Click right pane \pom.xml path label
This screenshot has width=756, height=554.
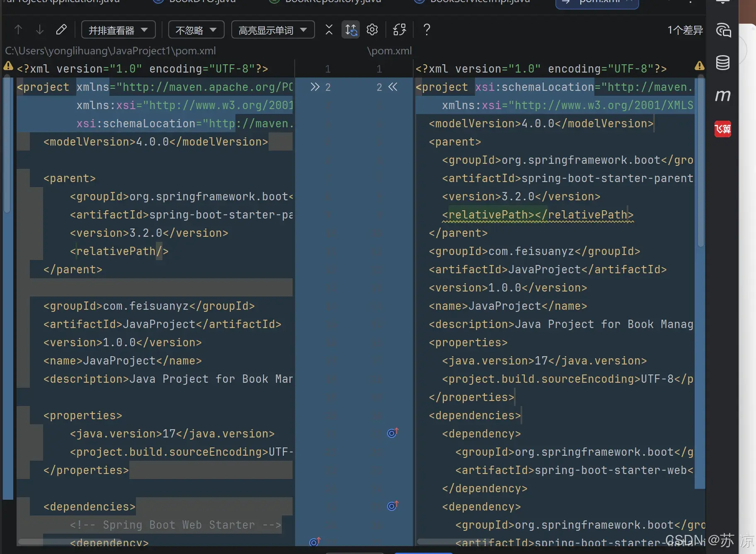[x=390, y=51]
